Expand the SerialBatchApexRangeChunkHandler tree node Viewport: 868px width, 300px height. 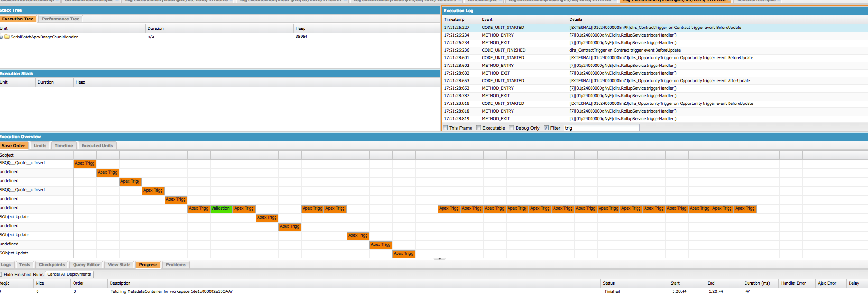1,37
